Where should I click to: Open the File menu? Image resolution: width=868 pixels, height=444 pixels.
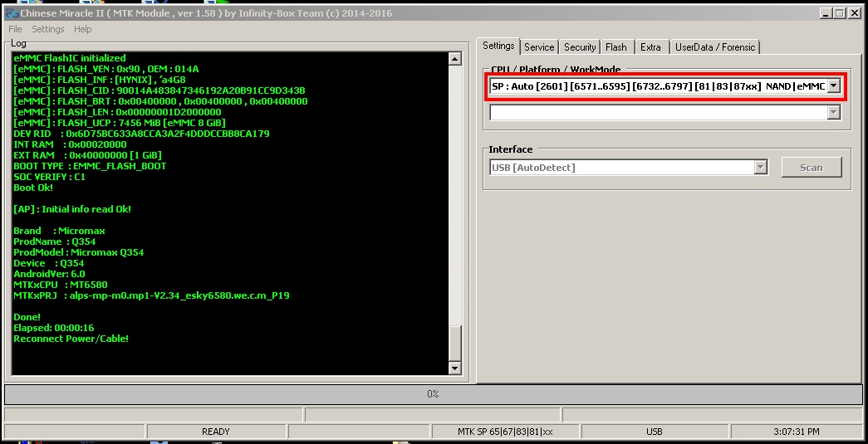coord(15,29)
